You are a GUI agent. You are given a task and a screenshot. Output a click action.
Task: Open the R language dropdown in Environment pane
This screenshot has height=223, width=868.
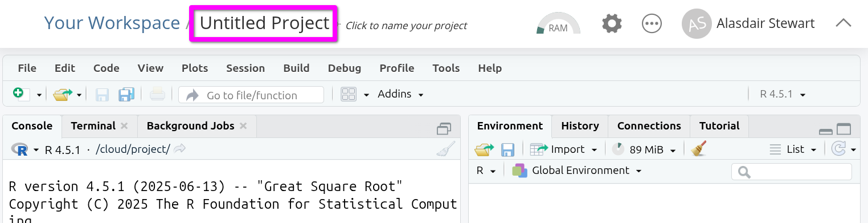486,171
